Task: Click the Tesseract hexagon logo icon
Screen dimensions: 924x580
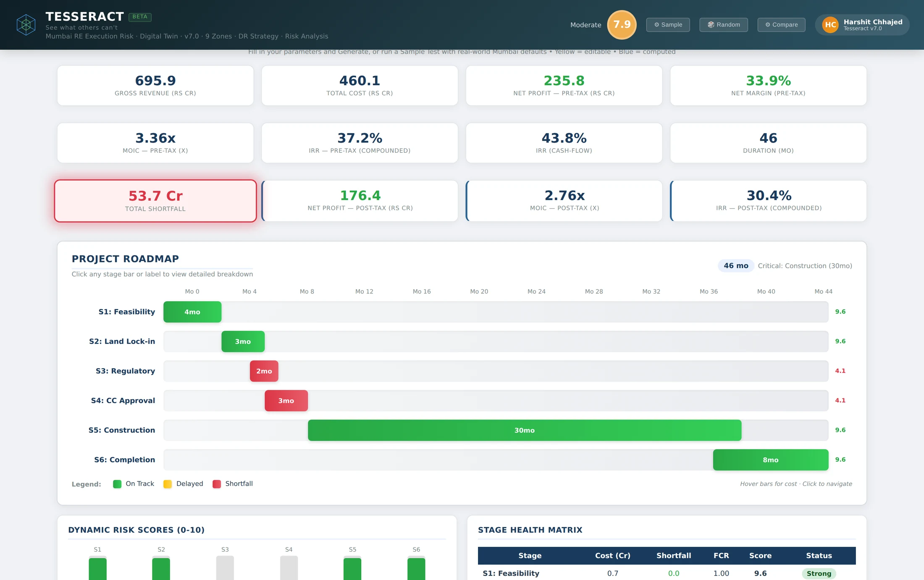Action: (26, 25)
